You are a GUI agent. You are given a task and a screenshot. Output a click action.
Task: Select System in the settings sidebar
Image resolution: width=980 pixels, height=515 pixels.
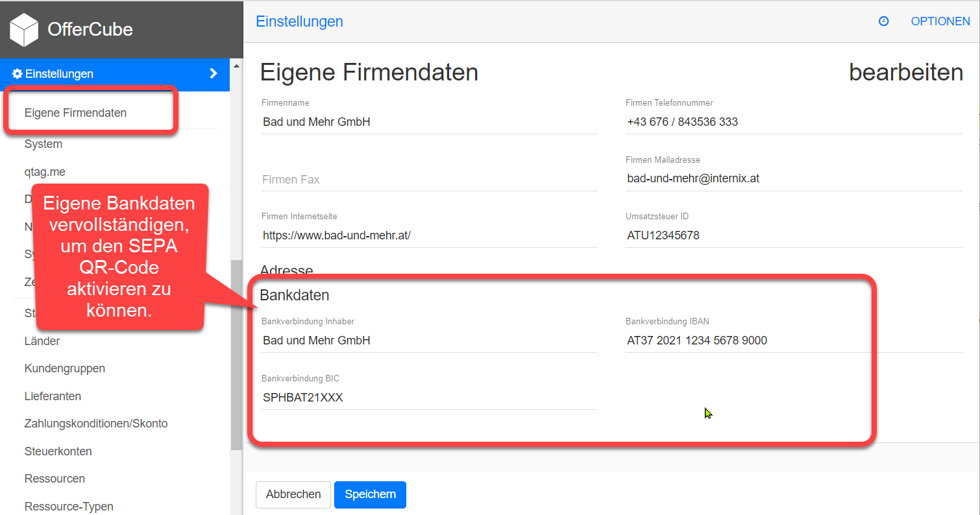coord(43,144)
